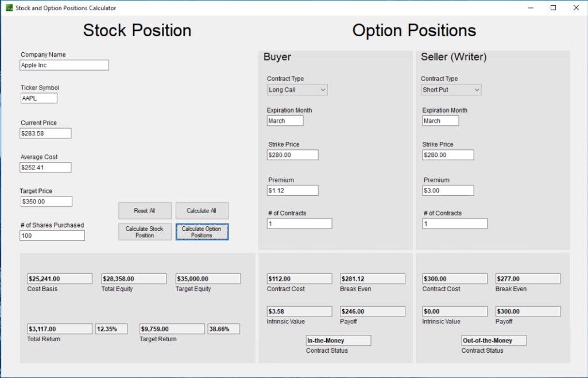Focus the Company Name field
The height and width of the screenshot is (378, 588).
click(x=64, y=65)
